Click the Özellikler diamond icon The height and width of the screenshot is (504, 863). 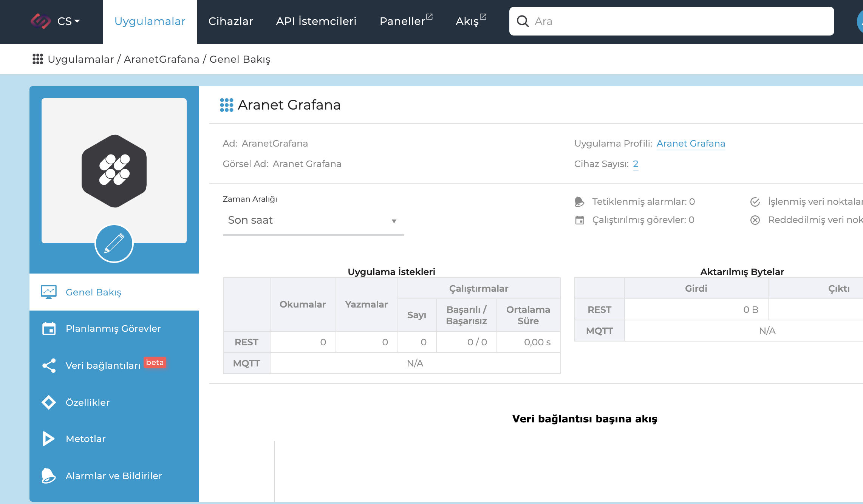click(49, 402)
